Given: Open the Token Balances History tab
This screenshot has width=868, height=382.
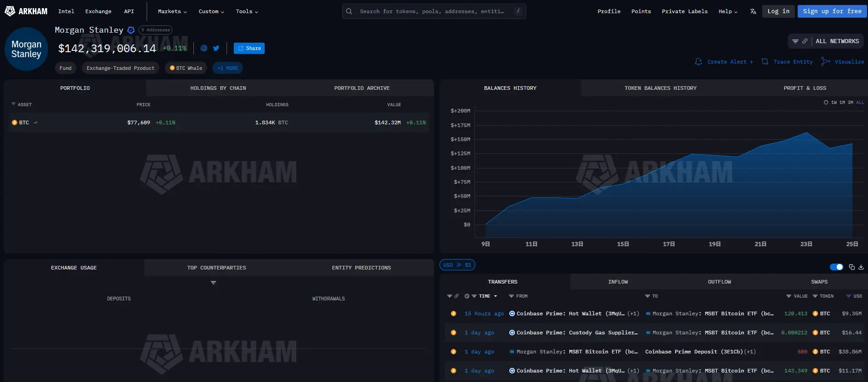Looking at the screenshot, I should (x=661, y=88).
